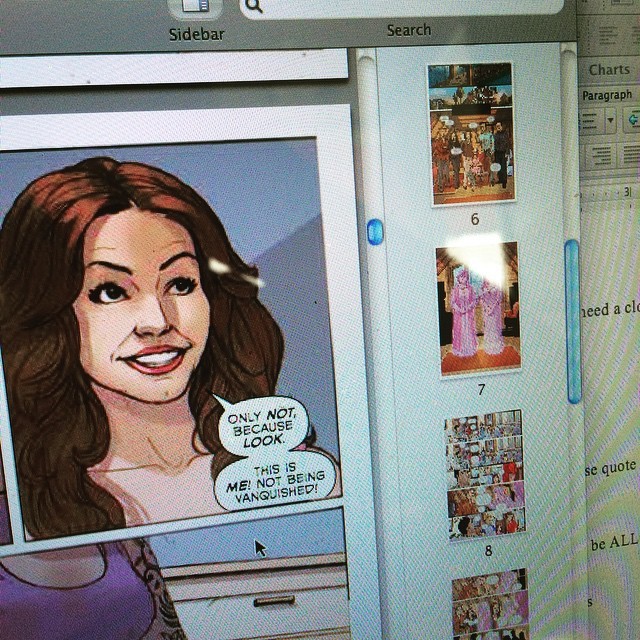Click the page label 8 under thumbnail
640x640 pixels.
point(488,551)
